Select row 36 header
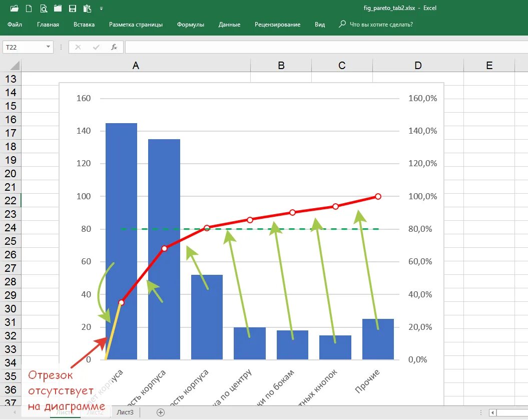528x420 pixels. 11,389
